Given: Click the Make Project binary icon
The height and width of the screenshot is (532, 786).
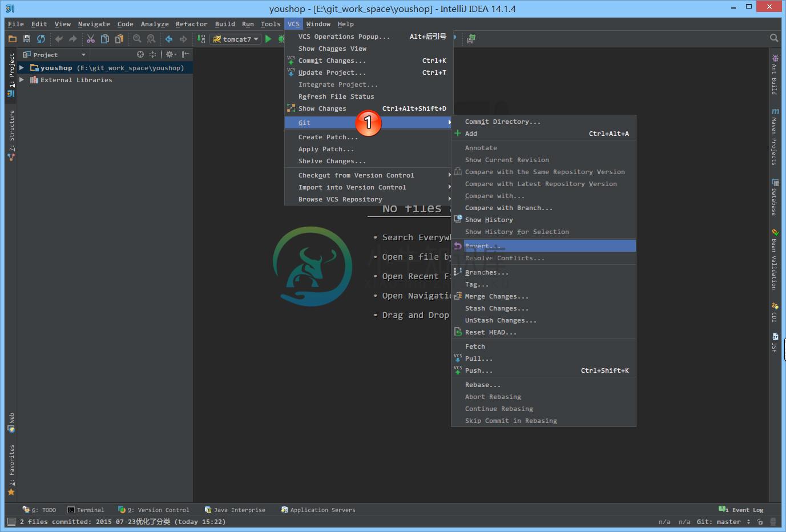Looking at the screenshot, I should coord(201,39).
